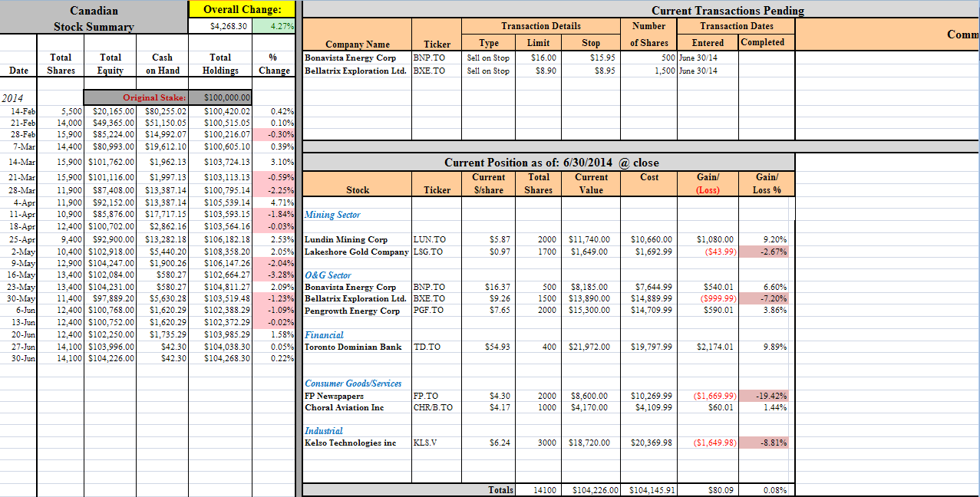Select the Consumer Goods/Services sector label
Screen dimensions: 980x497
[x=353, y=383]
